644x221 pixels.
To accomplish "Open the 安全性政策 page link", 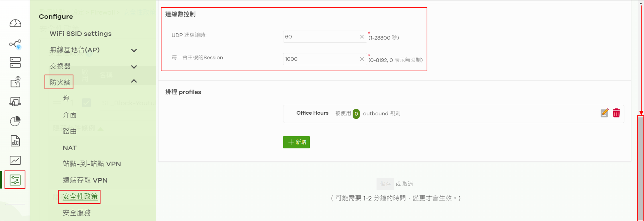I will click(x=80, y=196).
